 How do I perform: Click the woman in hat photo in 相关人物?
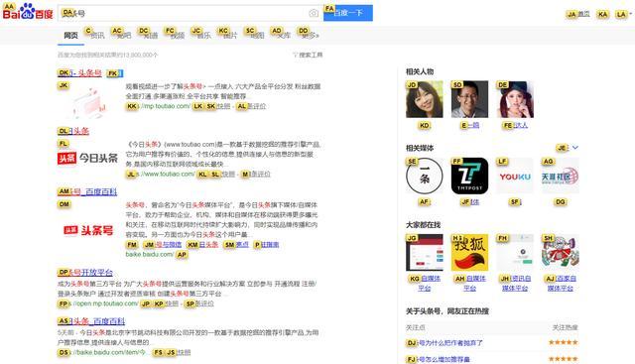click(515, 99)
